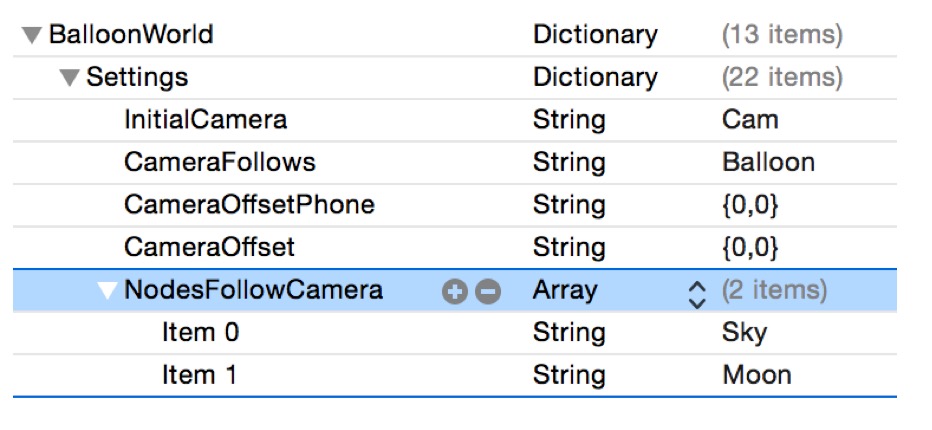The height and width of the screenshot is (430, 932).
Task: Click the {0,0} value of CameraOffsetPhone
Action: click(x=750, y=205)
